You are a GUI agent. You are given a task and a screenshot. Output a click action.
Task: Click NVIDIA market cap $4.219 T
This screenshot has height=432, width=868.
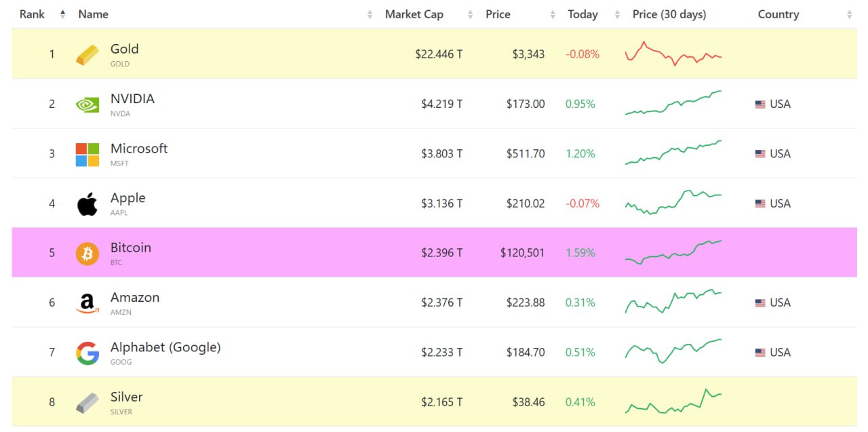click(x=441, y=104)
